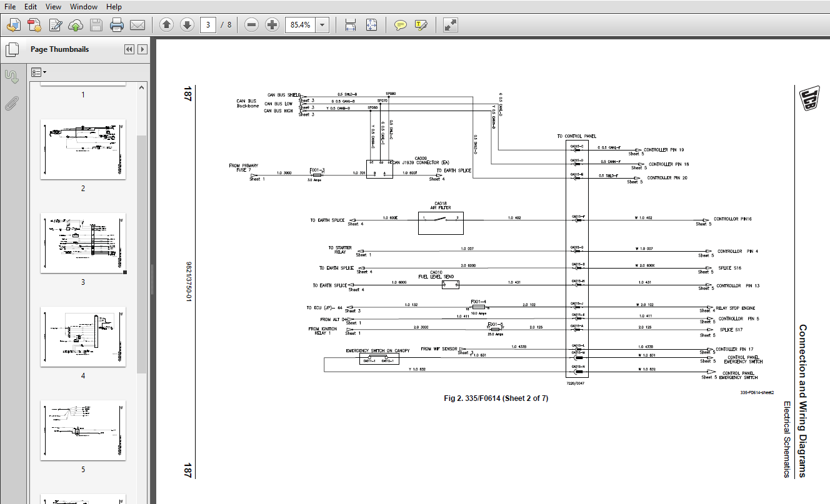Click the CONTROLLER PIN 19 label

pyautogui.click(x=664, y=150)
